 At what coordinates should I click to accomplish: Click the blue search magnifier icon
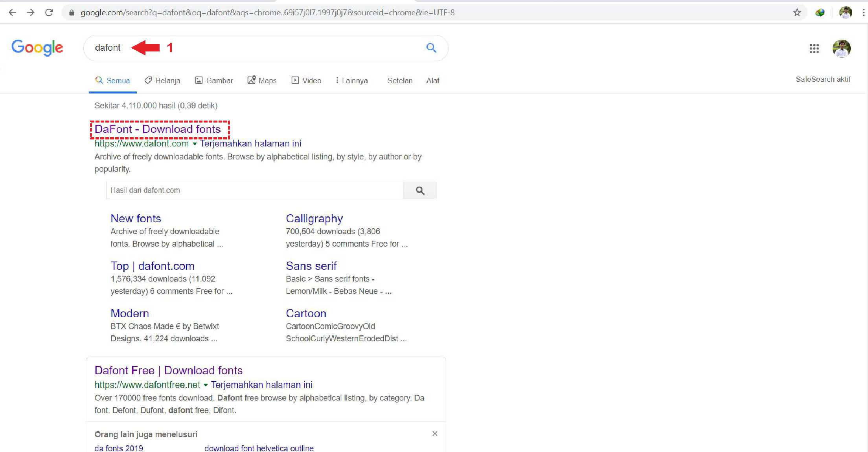pos(431,48)
